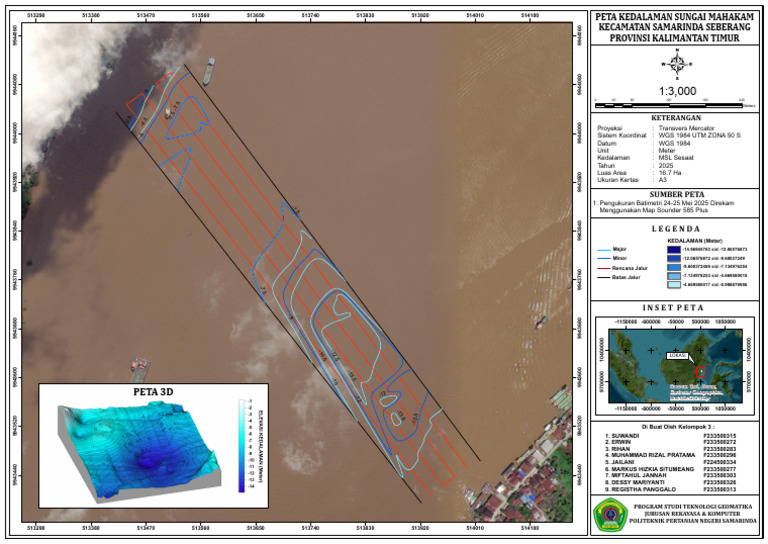Click the Tahun value 2025

click(x=666, y=166)
